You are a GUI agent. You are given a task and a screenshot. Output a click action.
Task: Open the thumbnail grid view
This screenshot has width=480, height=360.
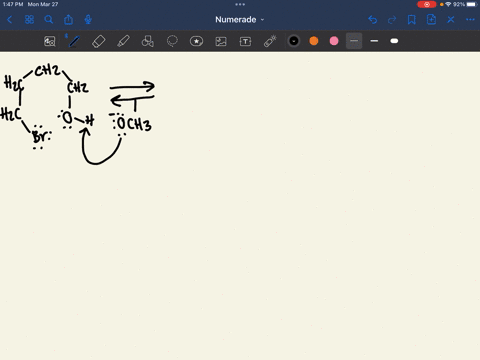(x=29, y=20)
